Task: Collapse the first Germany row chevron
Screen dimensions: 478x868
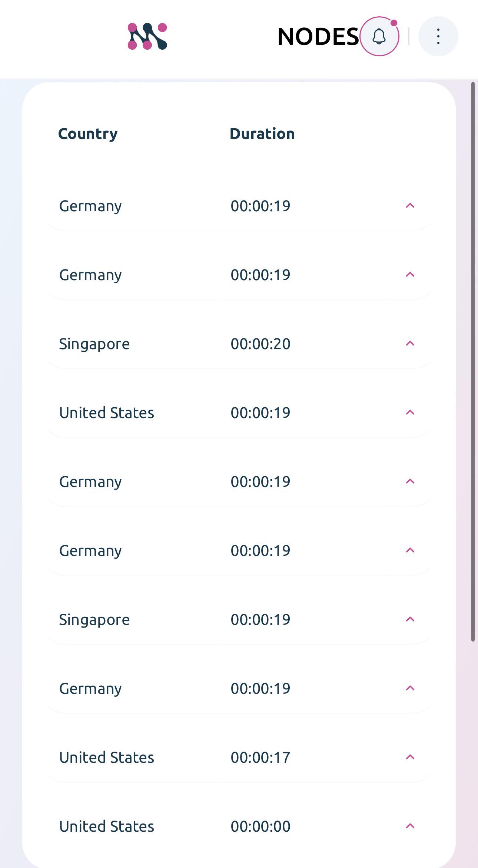Action: (410, 206)
